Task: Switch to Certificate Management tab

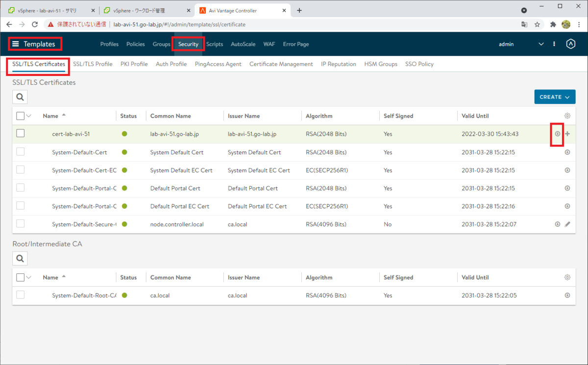Action: click(281, 64)
